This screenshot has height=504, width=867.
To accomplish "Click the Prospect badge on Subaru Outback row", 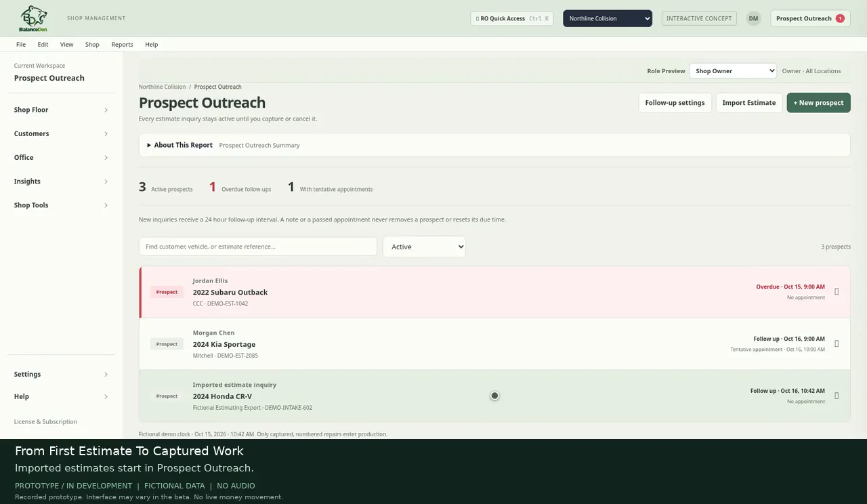I will pos(167,292).
